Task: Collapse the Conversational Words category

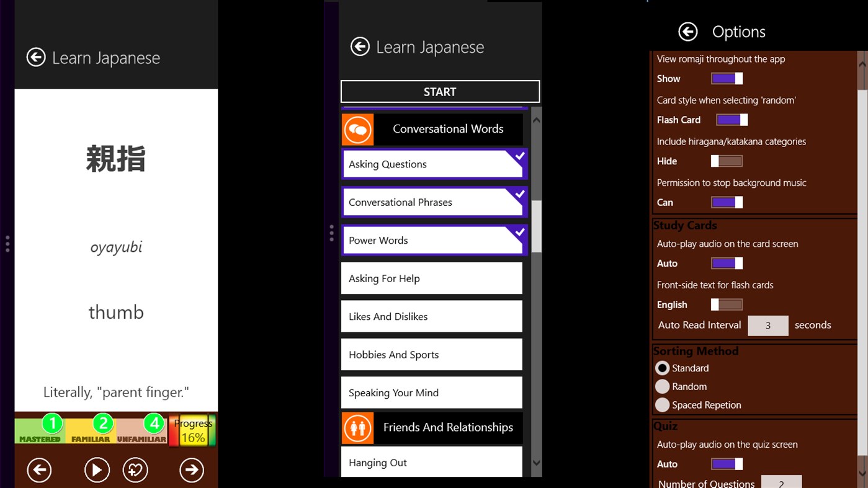Action: pyautogui.click(x=448, y=129)
